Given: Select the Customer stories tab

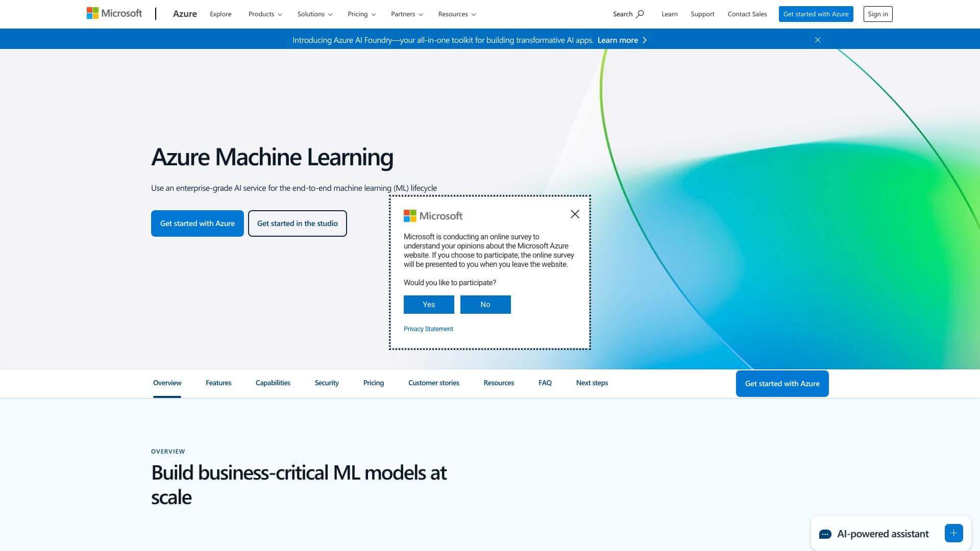Looking at the screenshot, I should point(433,383).
